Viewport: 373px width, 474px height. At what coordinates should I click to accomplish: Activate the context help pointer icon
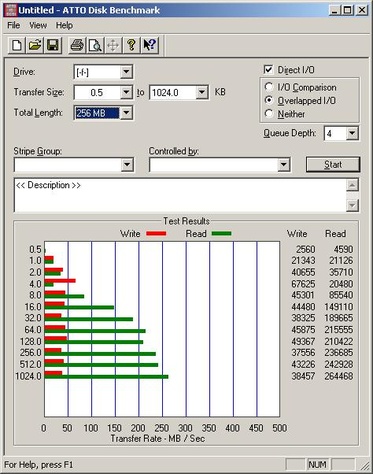[150, 45]
